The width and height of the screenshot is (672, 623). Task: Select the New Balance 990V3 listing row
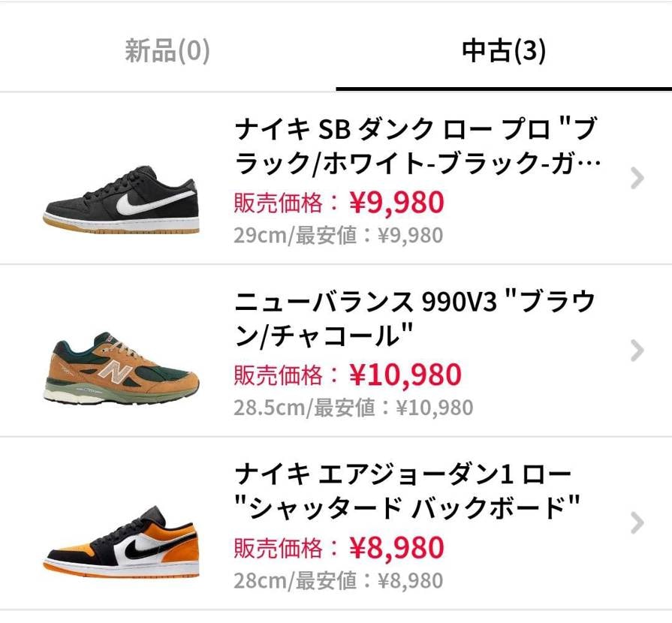click(336, 349)
